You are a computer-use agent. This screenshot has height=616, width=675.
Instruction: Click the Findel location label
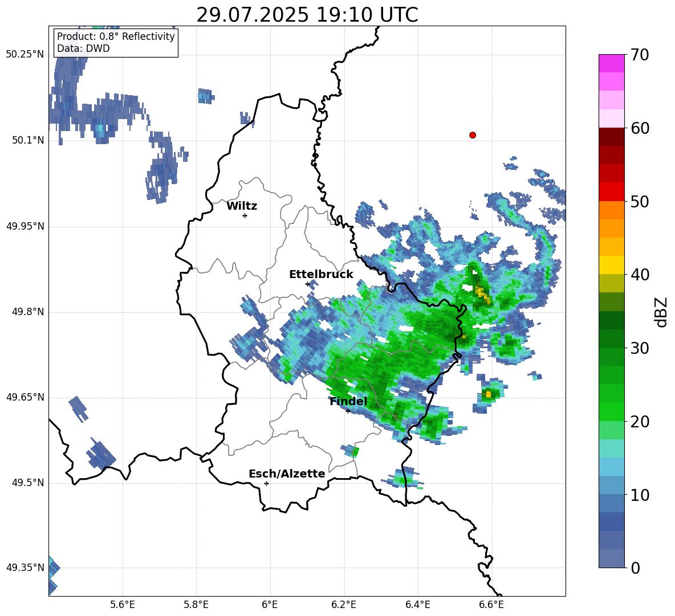pyautogui.click(x=348, y=401)
